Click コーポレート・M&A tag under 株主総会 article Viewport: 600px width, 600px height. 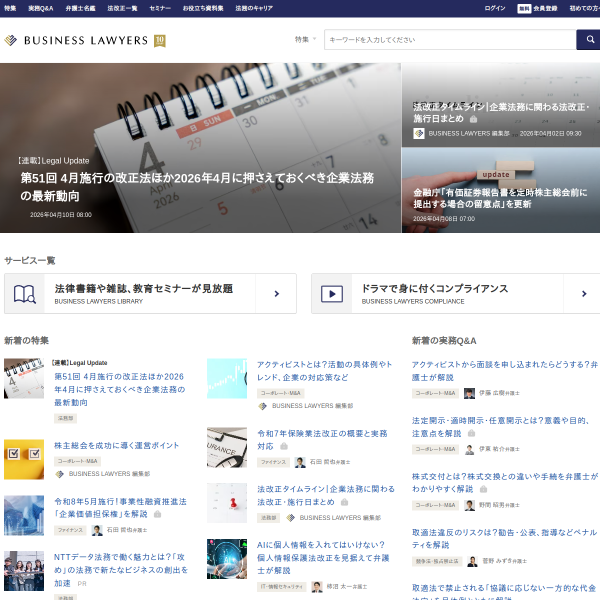[77, 461]
